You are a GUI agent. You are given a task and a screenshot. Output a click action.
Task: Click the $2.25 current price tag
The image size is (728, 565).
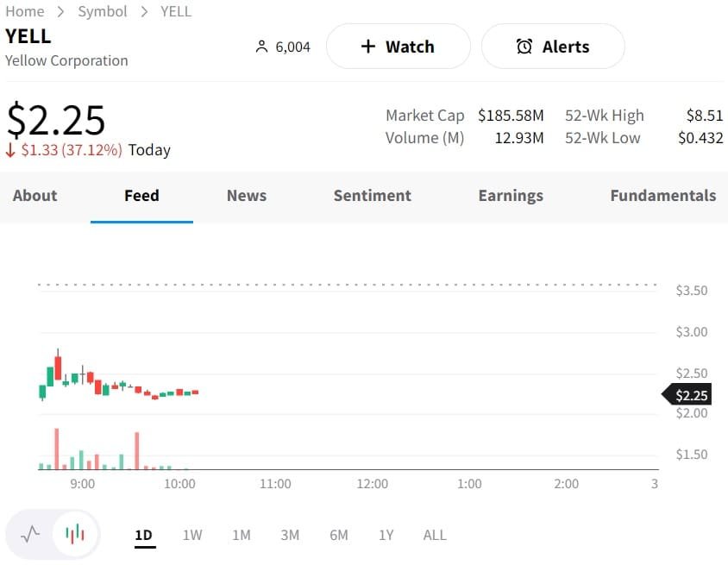pos(690,395)
